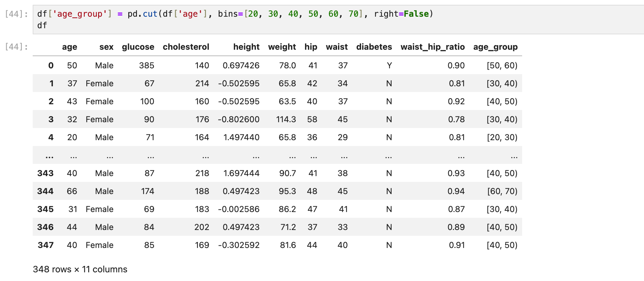Image resolution: width=644 pixels, height=281 pixels.
Task: Click the 'sex' column header
Action: [x=106, y=47]
